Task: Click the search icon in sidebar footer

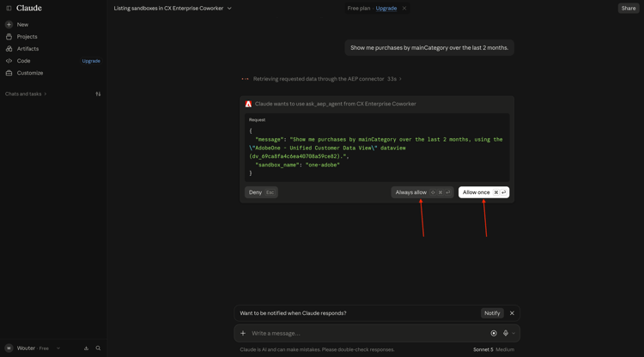Action: click(98, 348)
